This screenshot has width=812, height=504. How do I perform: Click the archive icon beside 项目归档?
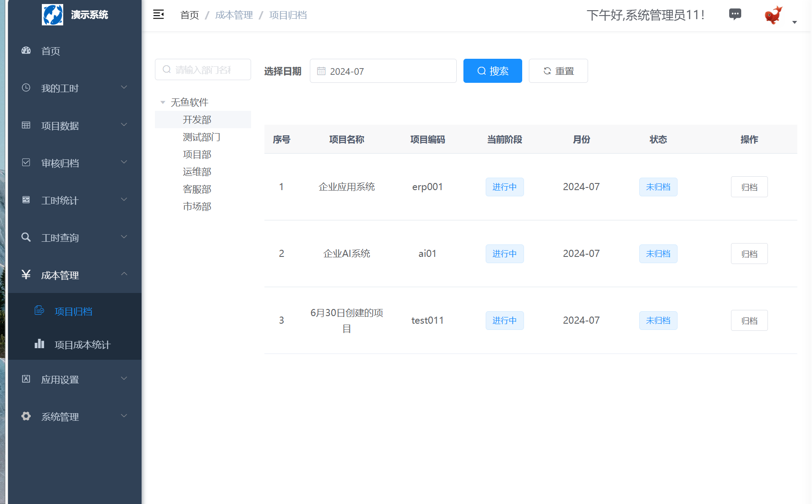40,311
